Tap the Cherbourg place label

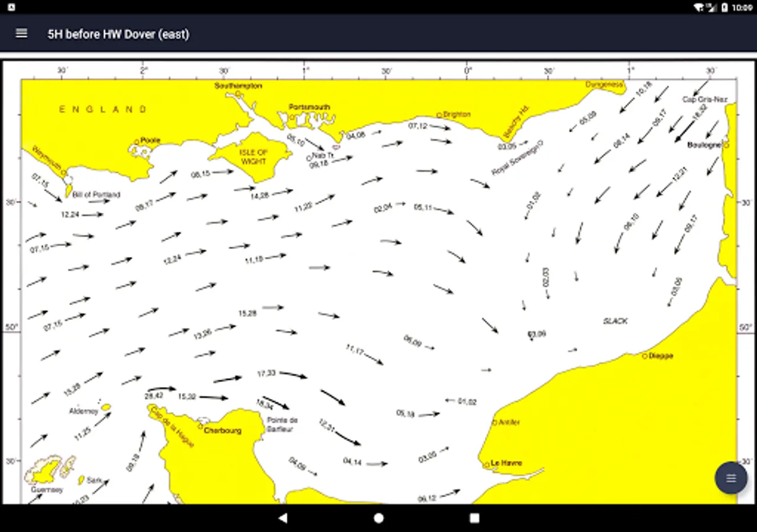coord(222,430)
